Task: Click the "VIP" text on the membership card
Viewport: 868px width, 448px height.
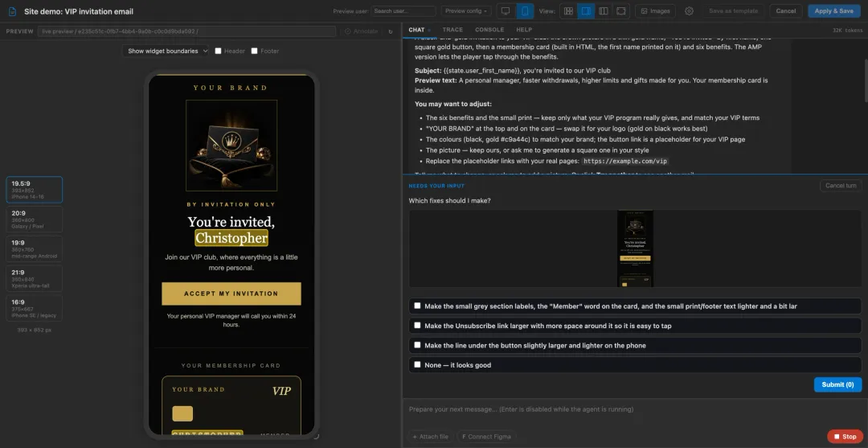Action: tap(281, 391)
